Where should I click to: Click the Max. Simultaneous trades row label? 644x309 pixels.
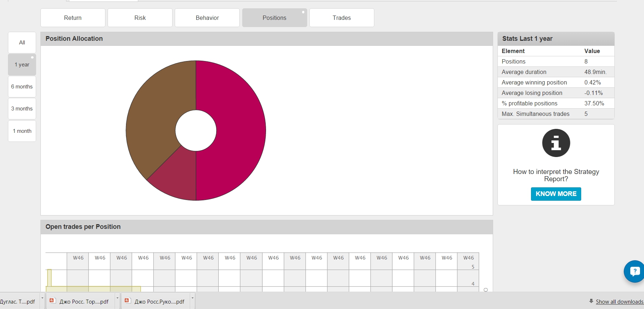coord(535,114)
